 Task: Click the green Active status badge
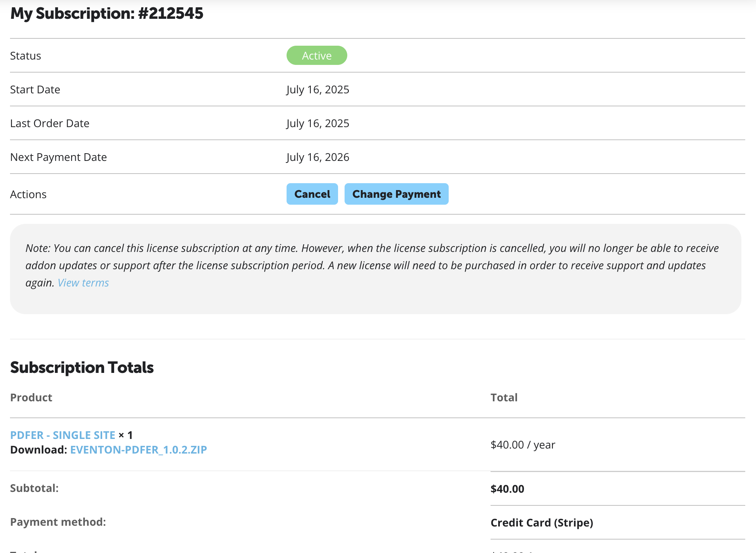click(x=317, y=56)
